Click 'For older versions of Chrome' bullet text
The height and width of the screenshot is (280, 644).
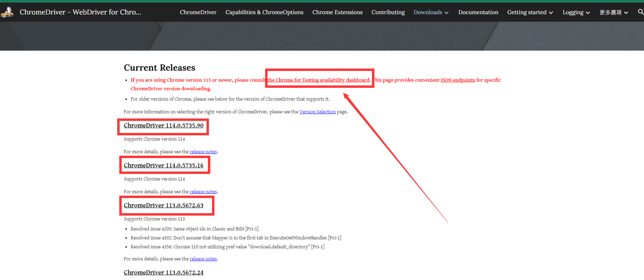(x=230, y=99)
